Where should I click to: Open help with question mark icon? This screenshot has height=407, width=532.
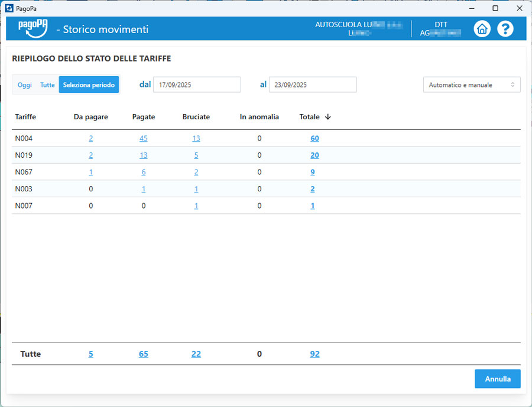(x=505, y=29)
